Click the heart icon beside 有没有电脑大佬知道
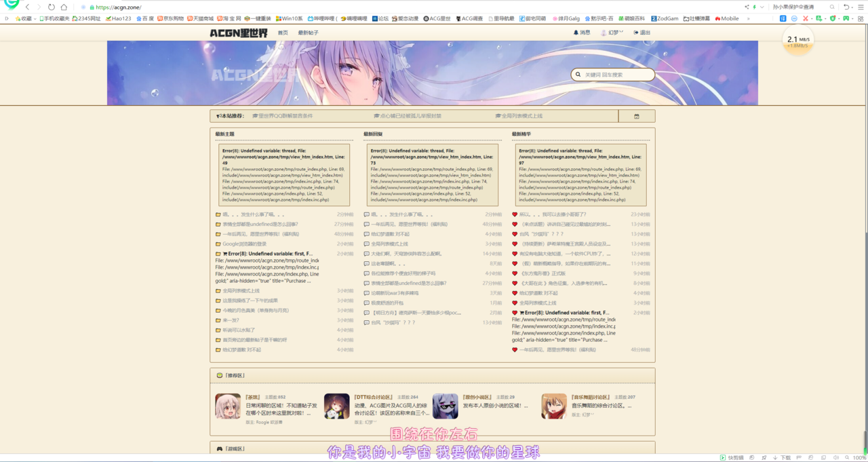This screenshot has height=462, width=868. tap(515, 254)
